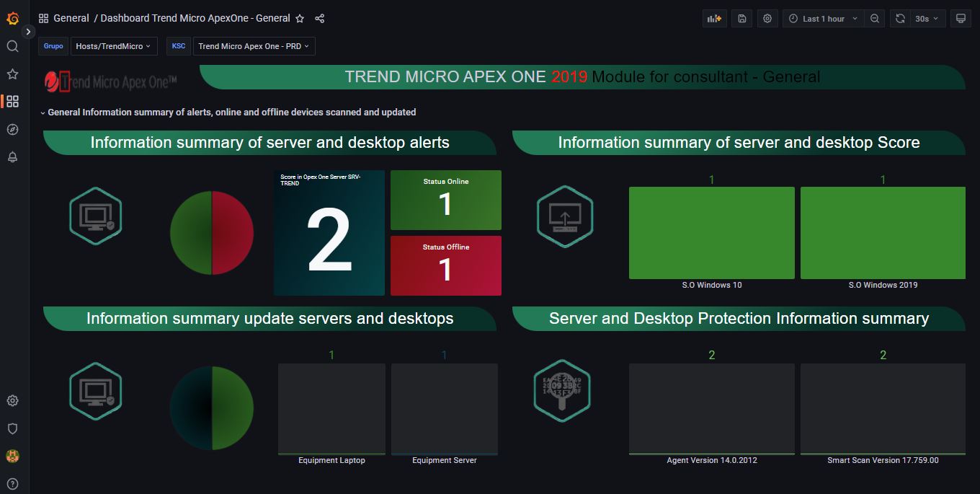Click the Equipment Server gauge
Image resolution: width=980 pixels, height=494 pixels.
point(445,409)
